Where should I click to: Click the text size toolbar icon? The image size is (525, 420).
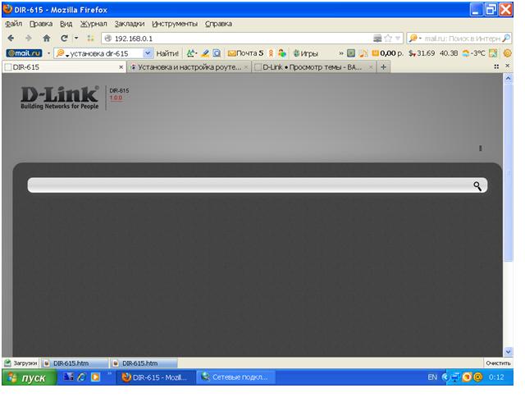191,53
